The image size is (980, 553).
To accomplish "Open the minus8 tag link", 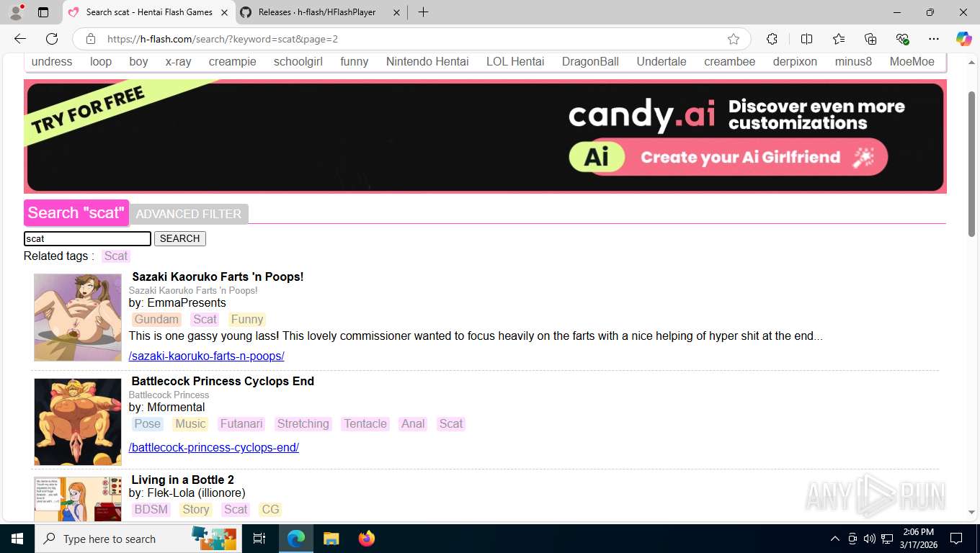I will click(x=853, y=62).
